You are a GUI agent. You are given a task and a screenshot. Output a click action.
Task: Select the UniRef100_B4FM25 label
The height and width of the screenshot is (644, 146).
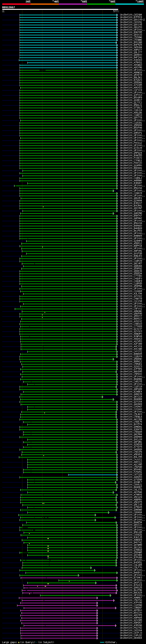tap(131, 45)
